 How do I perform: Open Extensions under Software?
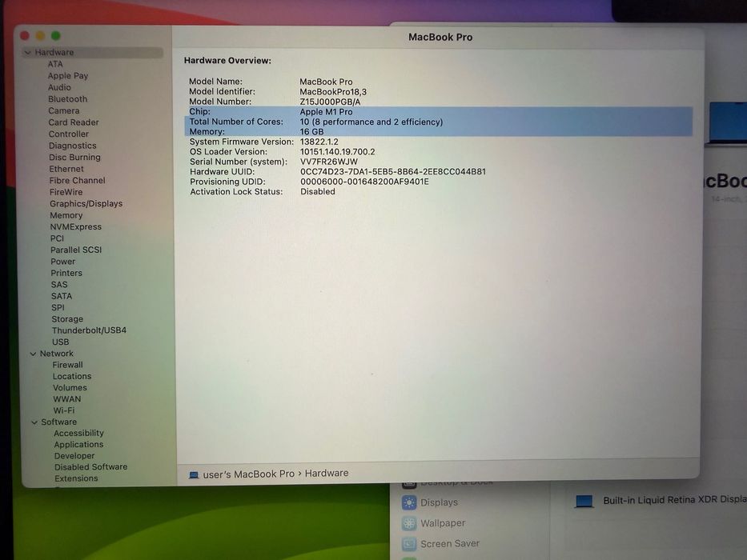tap(76, 478)
